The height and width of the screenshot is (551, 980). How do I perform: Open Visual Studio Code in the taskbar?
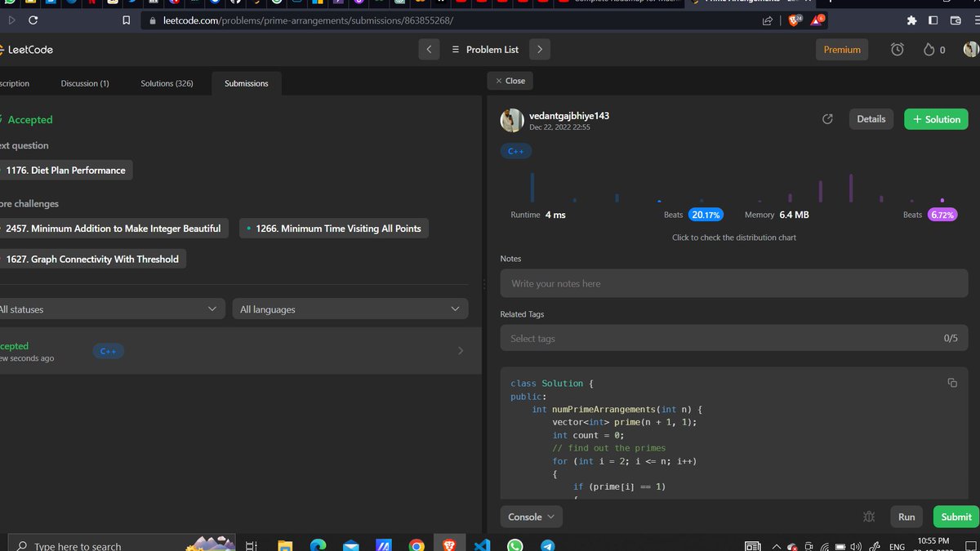pyautogui.click(x=482, y=546)
